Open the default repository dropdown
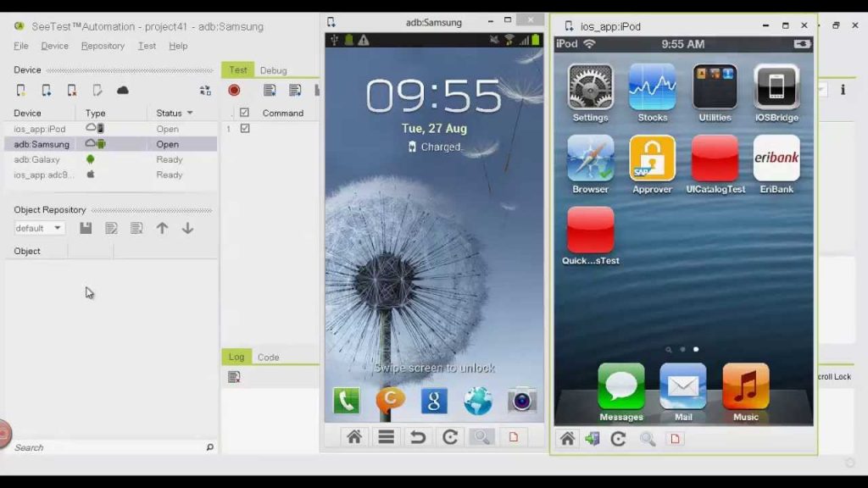Image resolution: width=868 pixels, height=488 pixels. tap(39, 228)
